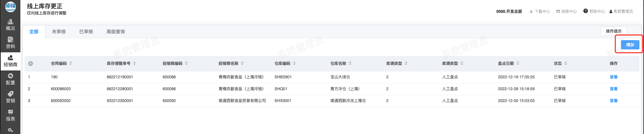Open the 报表 reports sidebar icon
Screen dimensions: 644x134
(x=10, y=115)
